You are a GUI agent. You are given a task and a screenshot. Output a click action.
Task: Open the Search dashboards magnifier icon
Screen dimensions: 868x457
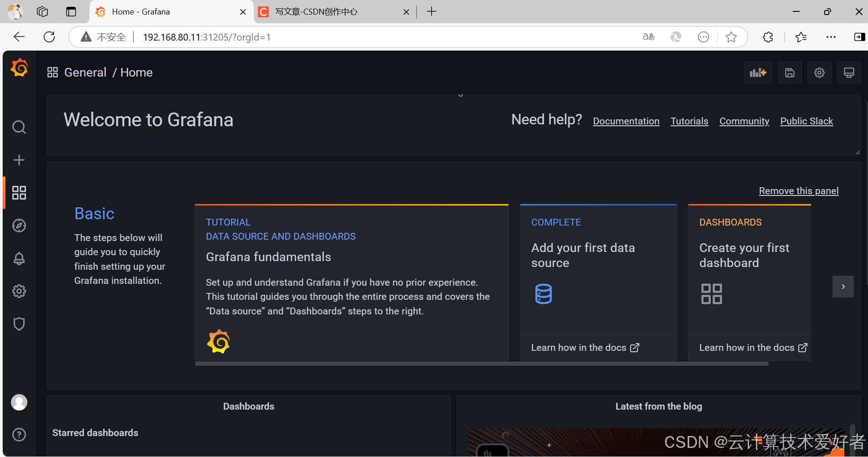click(19, 127)
